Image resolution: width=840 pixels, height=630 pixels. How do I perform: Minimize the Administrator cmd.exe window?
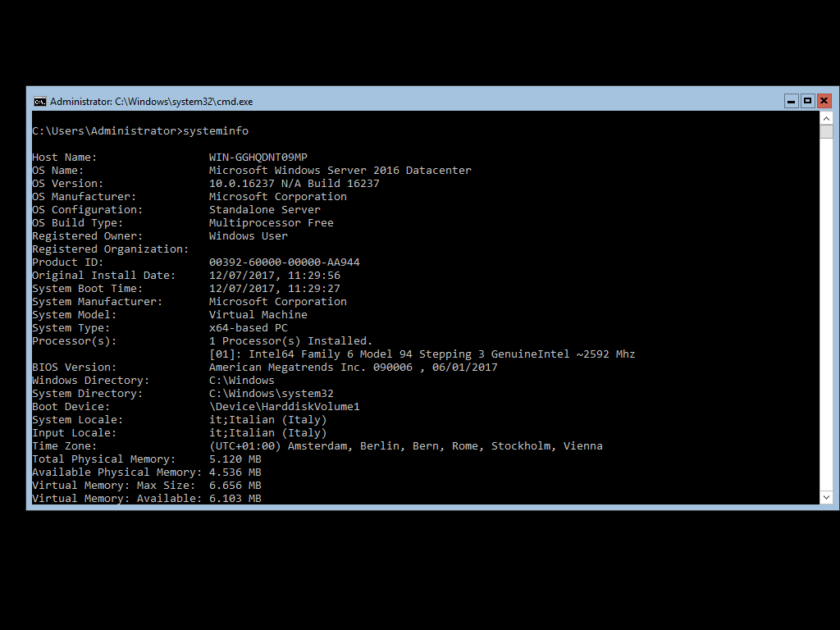click(792, 101)
